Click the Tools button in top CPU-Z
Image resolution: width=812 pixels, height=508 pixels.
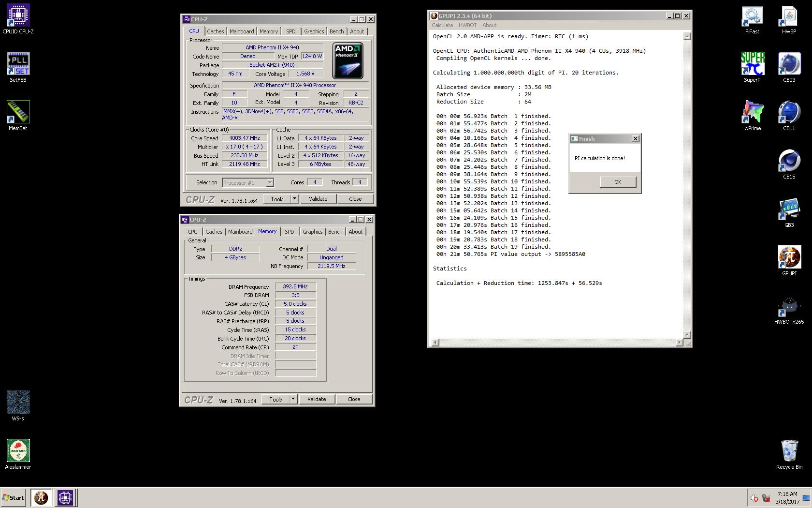(x=277, y=199)
